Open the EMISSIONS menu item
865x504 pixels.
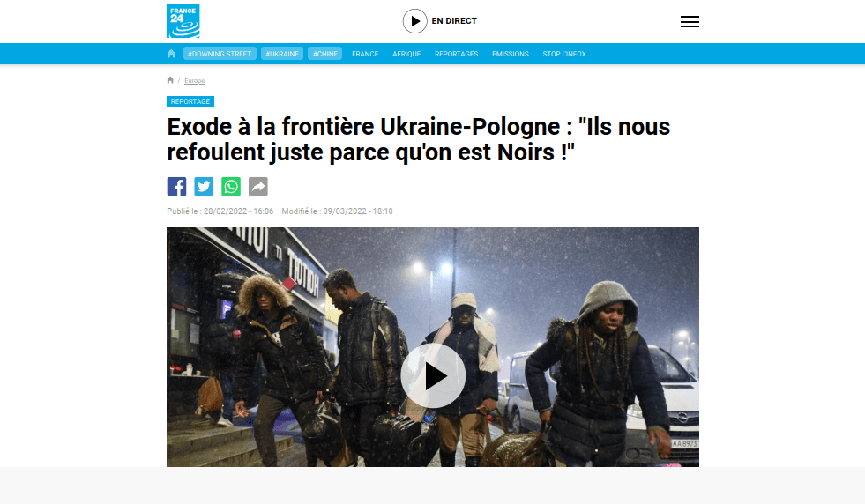tap(511, 54)
